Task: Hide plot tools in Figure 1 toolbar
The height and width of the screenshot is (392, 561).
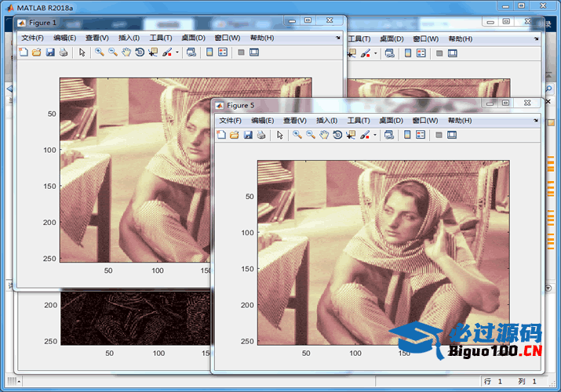Action: coord(241,53)
